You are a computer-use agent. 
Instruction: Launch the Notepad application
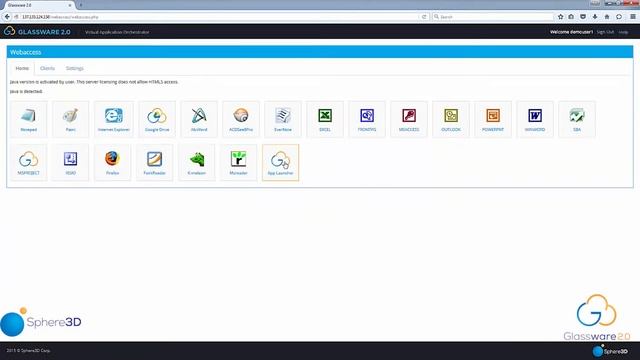29,119
